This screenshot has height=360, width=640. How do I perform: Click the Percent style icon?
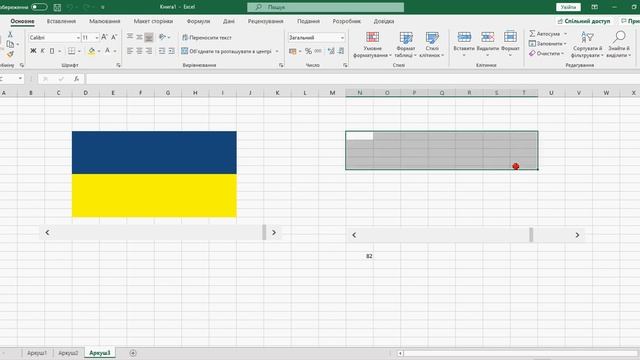tap(308, 51)
